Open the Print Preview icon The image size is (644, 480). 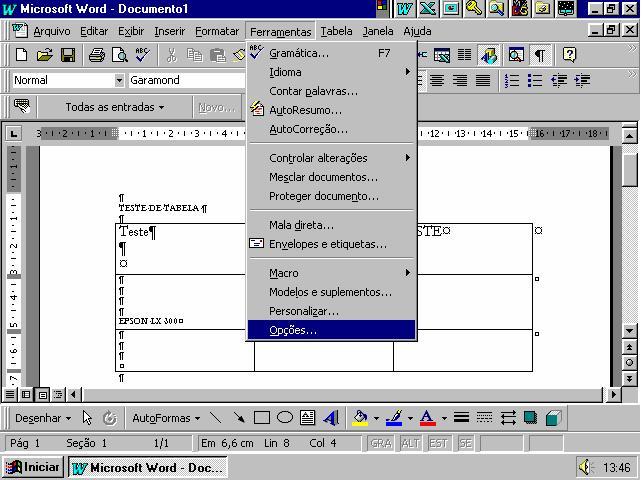pyautogui.click(x=119, y=55)
